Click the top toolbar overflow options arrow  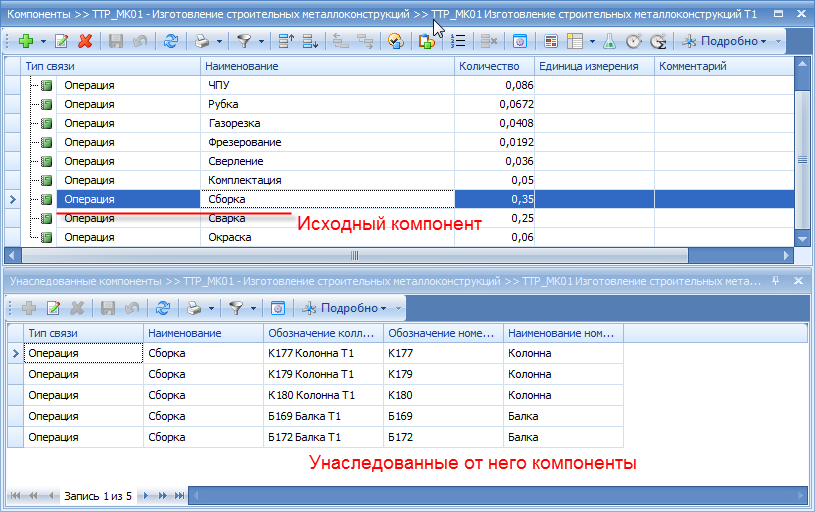pos(778,41)
